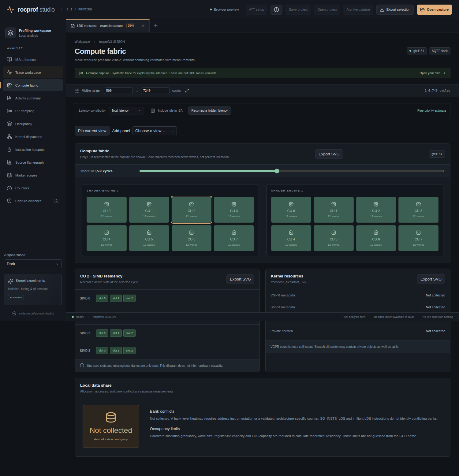Go to Capture evidence in sidebar
The width and height of the screenshot is (459, 476).
[x=33, y=201]
